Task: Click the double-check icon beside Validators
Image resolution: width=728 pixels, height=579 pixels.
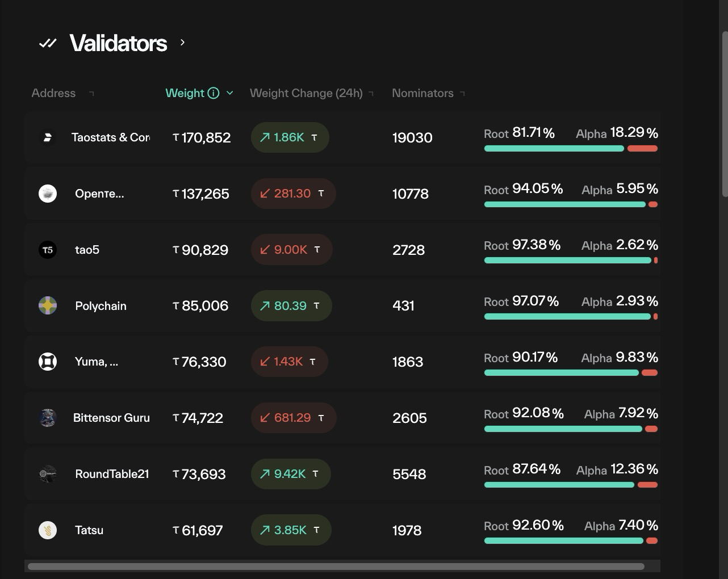Action: (x=48, y=43)
